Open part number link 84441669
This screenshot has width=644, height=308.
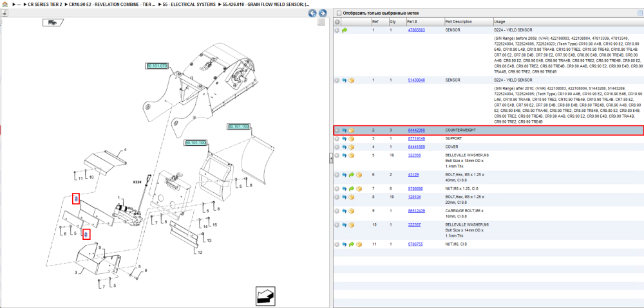(x=416, y=147)
